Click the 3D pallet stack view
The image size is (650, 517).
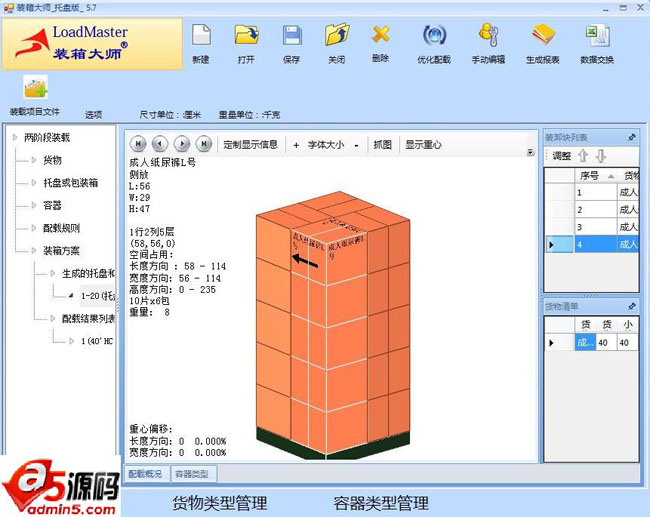333,325
